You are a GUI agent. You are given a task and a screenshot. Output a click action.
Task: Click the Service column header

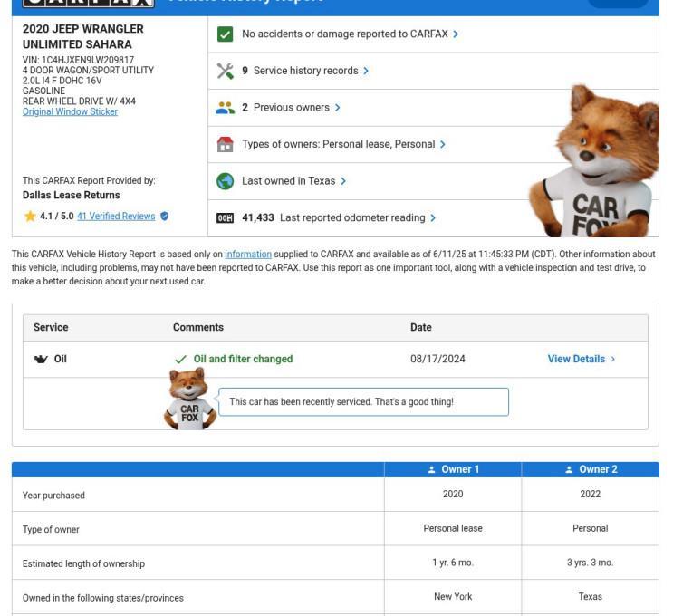(51, 328)
